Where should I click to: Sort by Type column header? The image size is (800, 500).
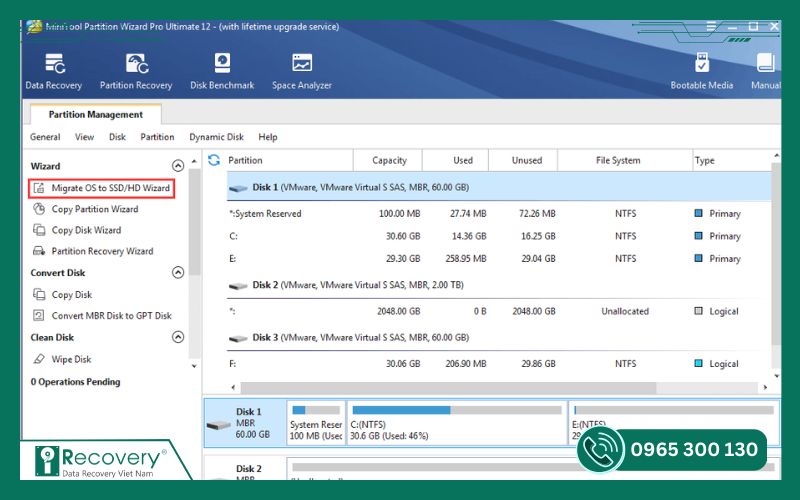[x=704, y=160]
